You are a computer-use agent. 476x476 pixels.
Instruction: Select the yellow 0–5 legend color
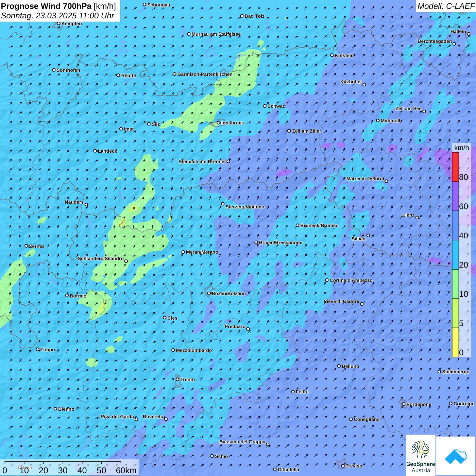pos(455,342)
